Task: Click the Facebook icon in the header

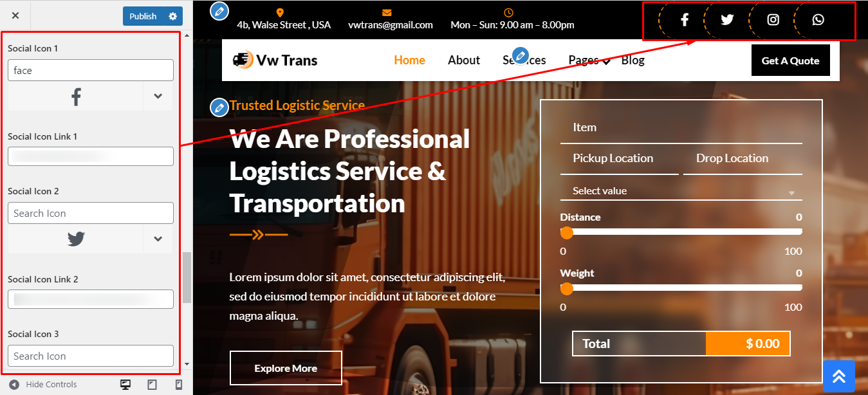Action: tap(685, 19)
